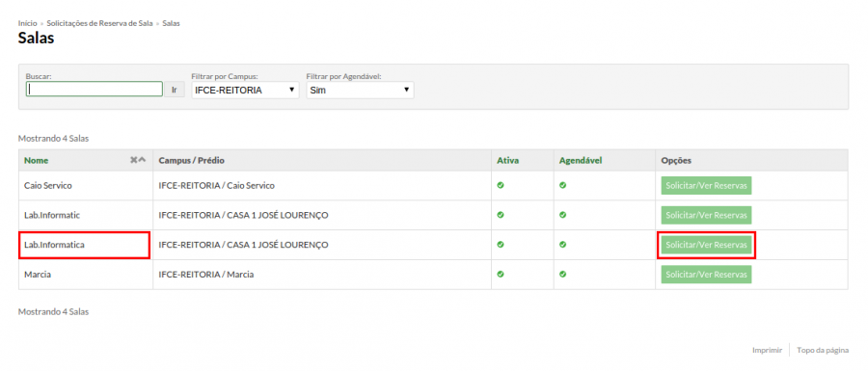Click the Ativa check icon for Marcia
Image resolution: width=868 pixels, height=371 pixels.
pos(501,274)
